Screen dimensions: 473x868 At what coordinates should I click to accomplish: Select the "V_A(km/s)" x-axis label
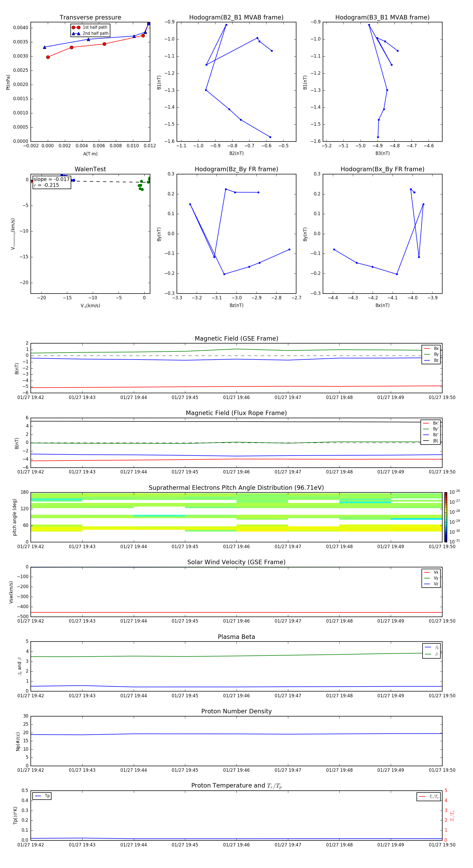coord(90,306)
